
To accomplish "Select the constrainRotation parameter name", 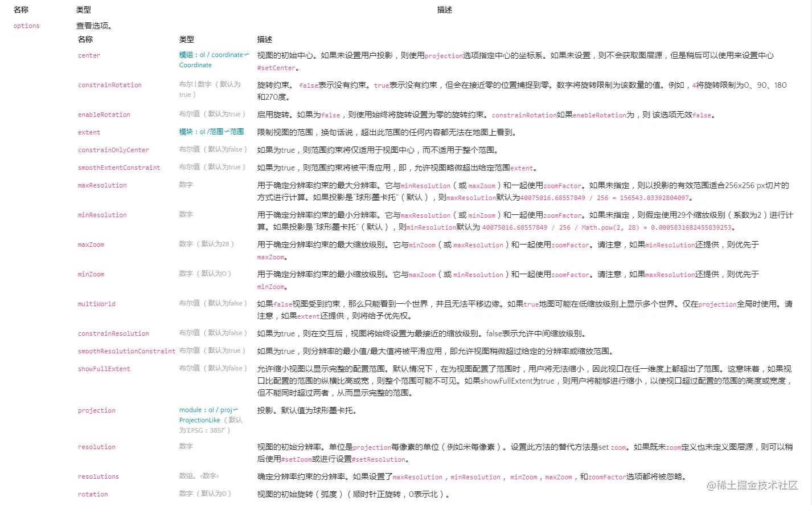I will (x=109, y=84).
